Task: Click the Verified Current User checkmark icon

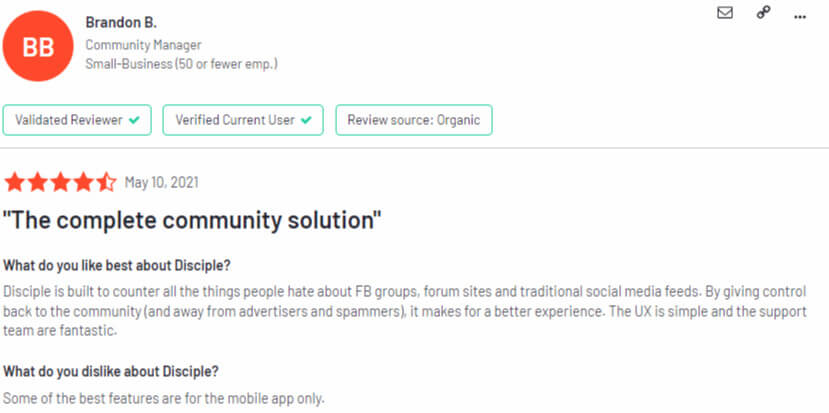Action: 305,120
